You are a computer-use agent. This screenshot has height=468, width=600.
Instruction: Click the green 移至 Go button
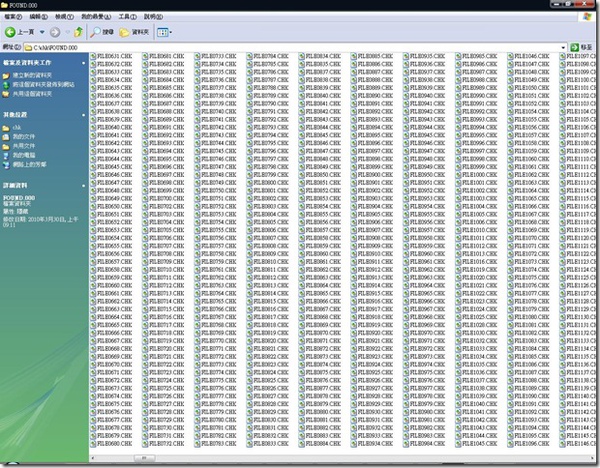581,47
